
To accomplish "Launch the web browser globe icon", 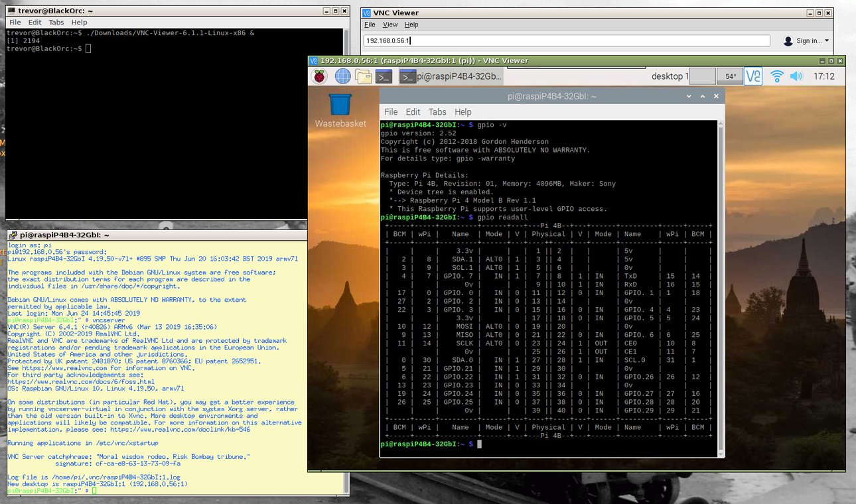I will click(x=342, y=76).
